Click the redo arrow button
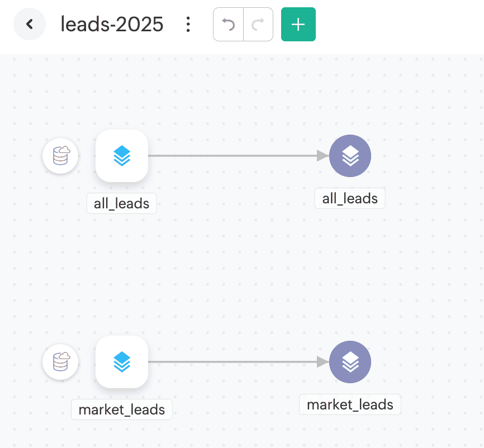 point(258,25)
